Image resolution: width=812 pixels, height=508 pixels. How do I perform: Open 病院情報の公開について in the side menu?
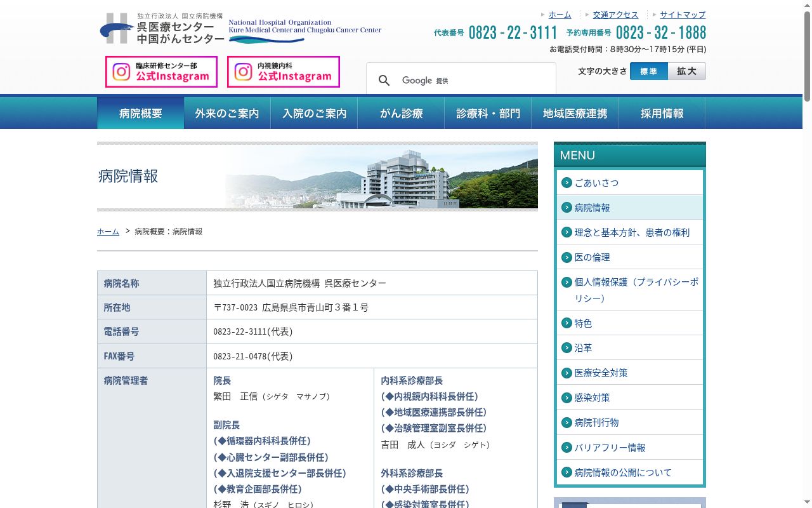[x=630, y=472]
